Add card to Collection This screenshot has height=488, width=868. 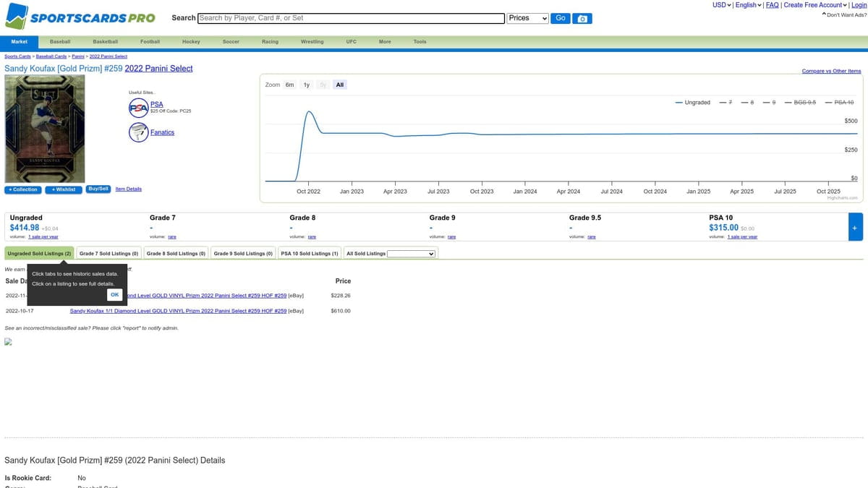pos(22,189)
